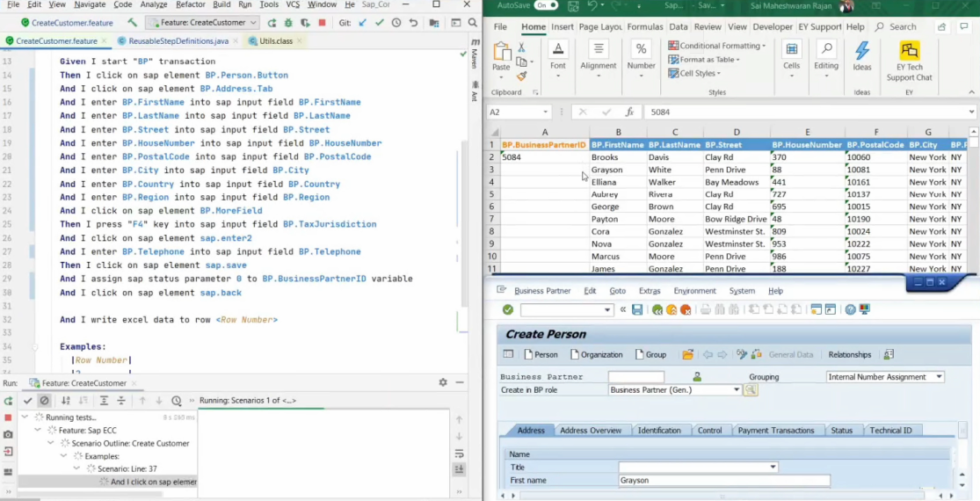Toggle Excel AutoSave switch
The image size is (980, 501).
(x=546, y=5)
